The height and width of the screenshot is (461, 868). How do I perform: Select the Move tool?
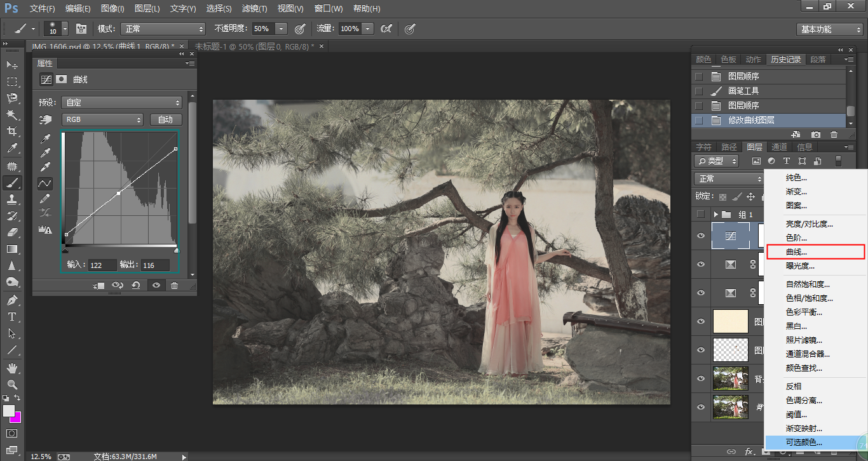coord(12,65)
